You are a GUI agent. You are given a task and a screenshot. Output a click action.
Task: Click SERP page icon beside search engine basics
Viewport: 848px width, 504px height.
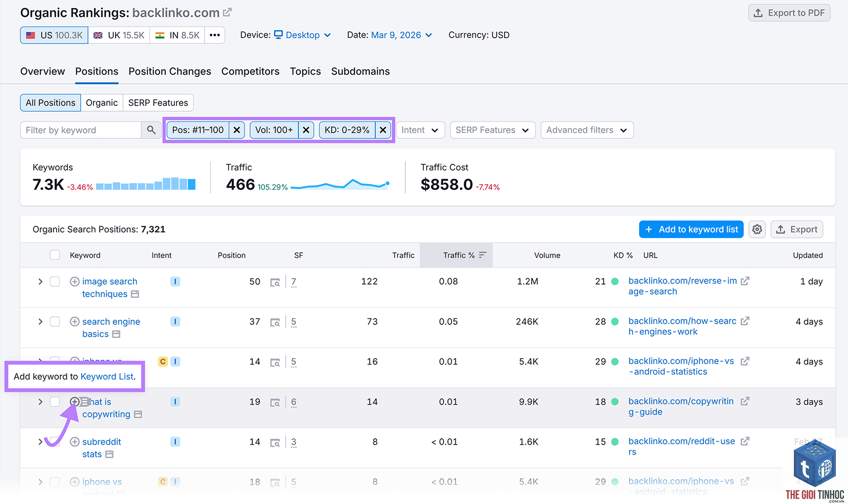(116, 334)
